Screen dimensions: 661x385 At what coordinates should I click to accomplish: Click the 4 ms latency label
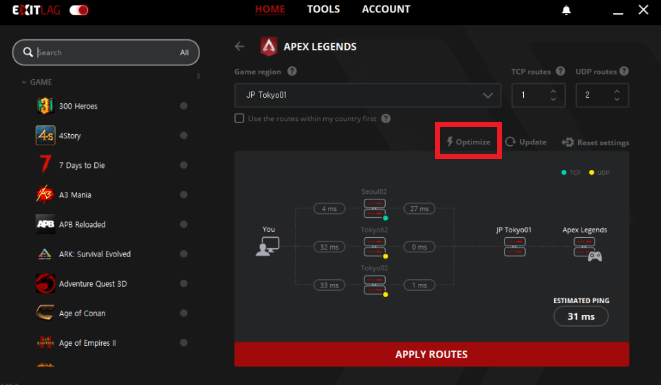pyautogui.click(x=329, y=209)
